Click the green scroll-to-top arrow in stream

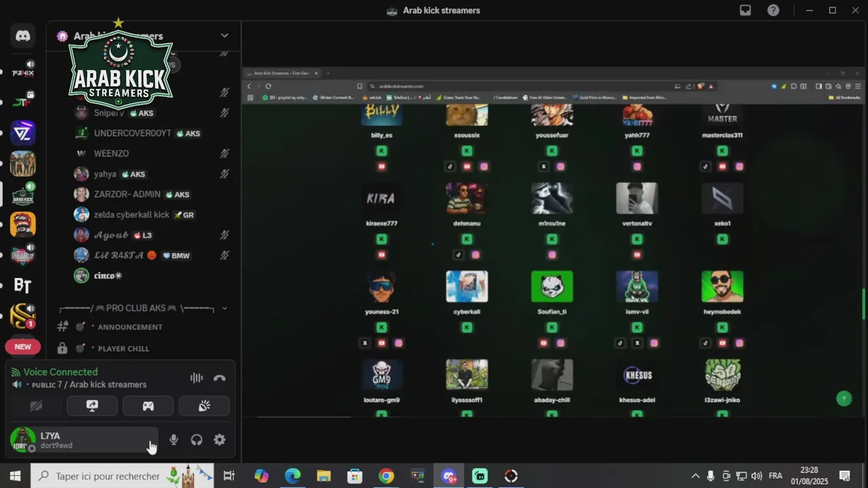844,399
